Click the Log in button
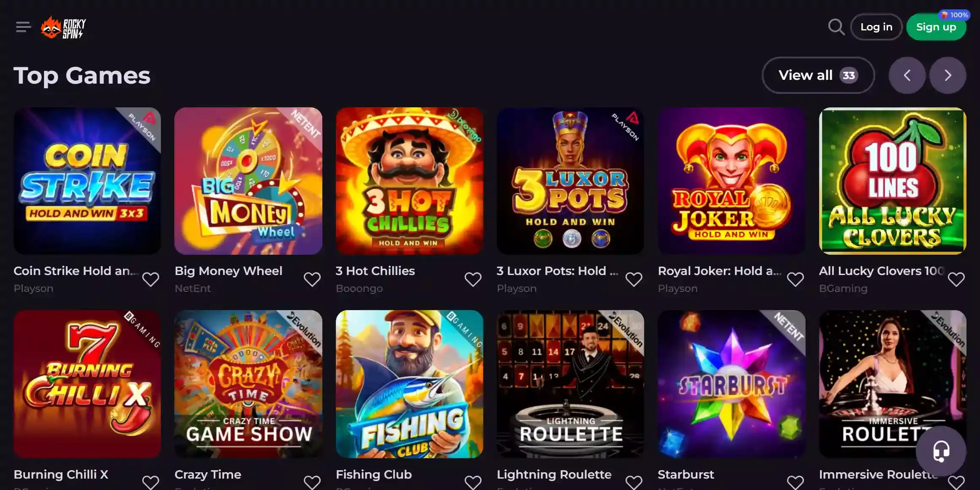 coord(876,27)
